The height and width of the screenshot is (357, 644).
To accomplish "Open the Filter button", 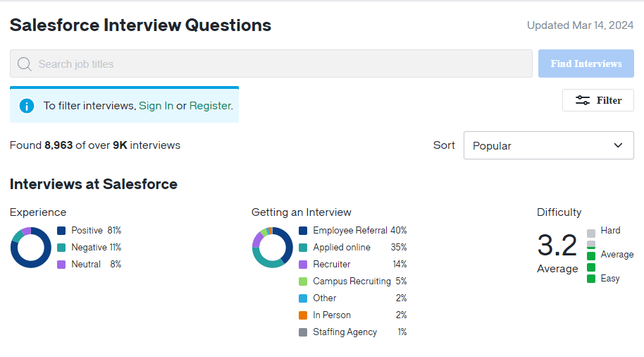I will 598,100.
